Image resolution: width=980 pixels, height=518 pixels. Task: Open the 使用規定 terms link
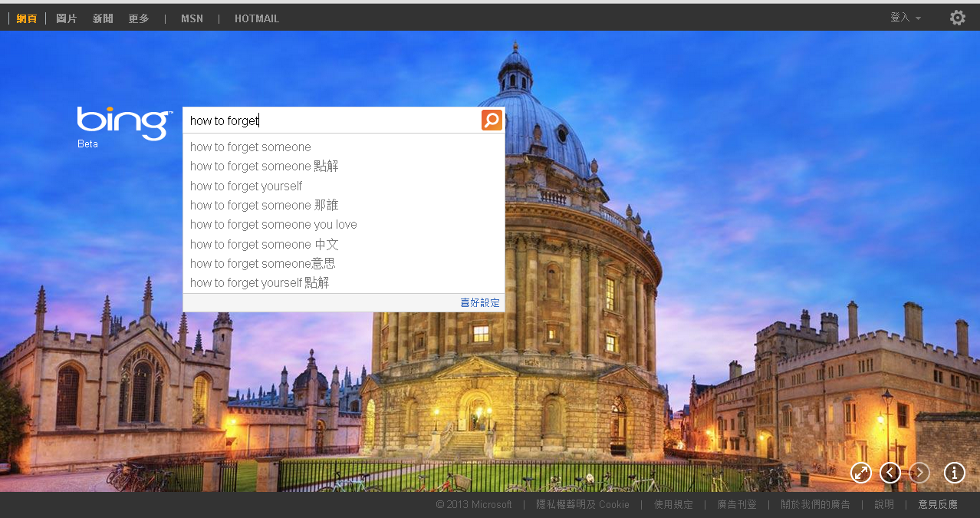(673, 504)
